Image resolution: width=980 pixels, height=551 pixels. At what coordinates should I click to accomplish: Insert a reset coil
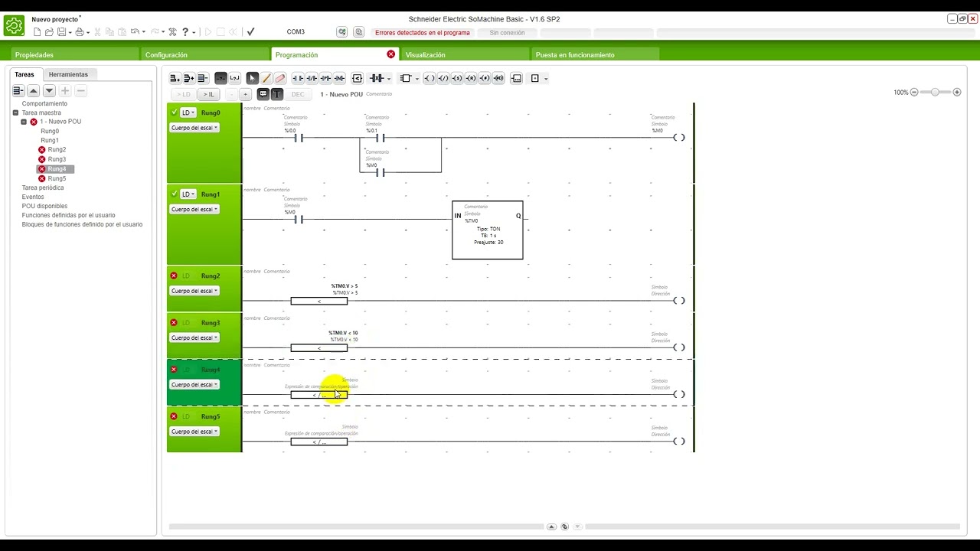coord(471,78)
